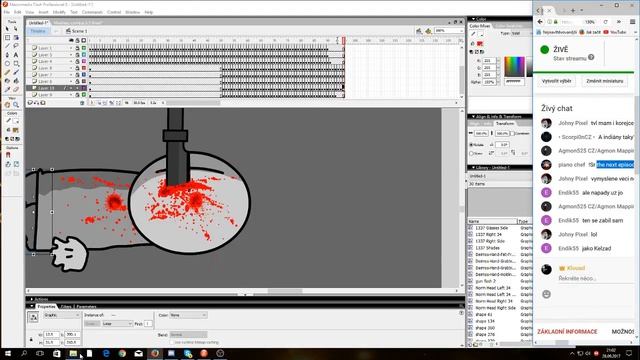Click the Timeline toggle button
Image resolution: width=640 pixels, height=360 pixels.
(38, 31)
